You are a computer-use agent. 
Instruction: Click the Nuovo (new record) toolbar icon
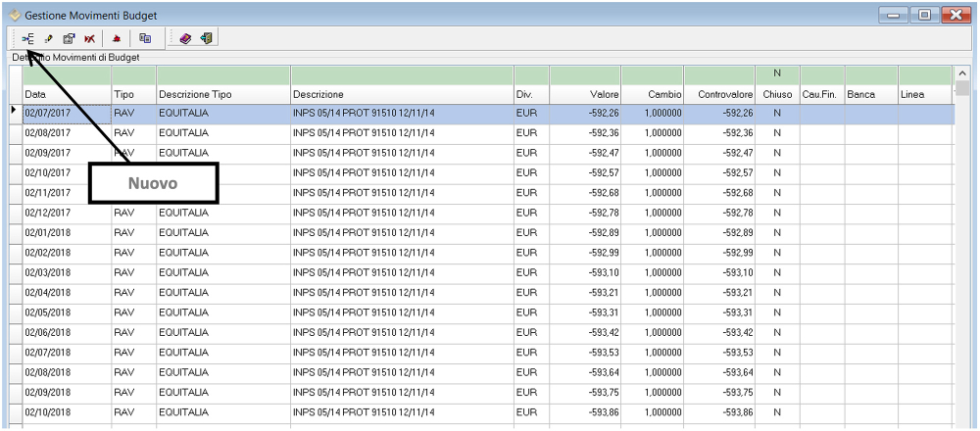(x=28, y=38)
